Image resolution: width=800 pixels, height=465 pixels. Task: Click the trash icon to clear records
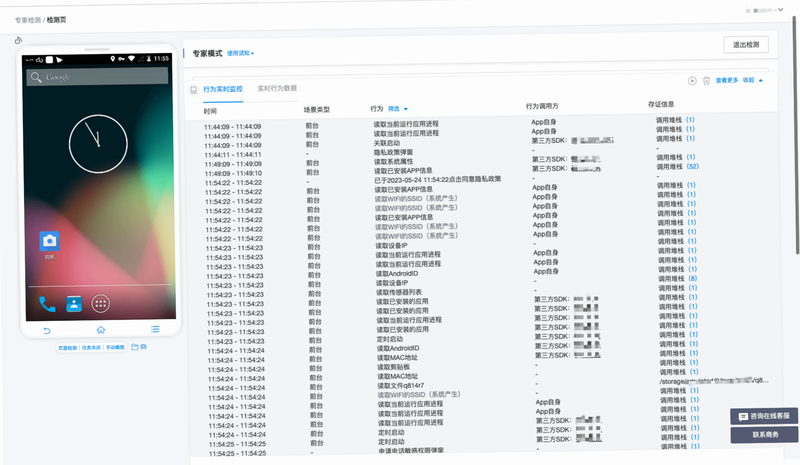[x=706, y=81]
